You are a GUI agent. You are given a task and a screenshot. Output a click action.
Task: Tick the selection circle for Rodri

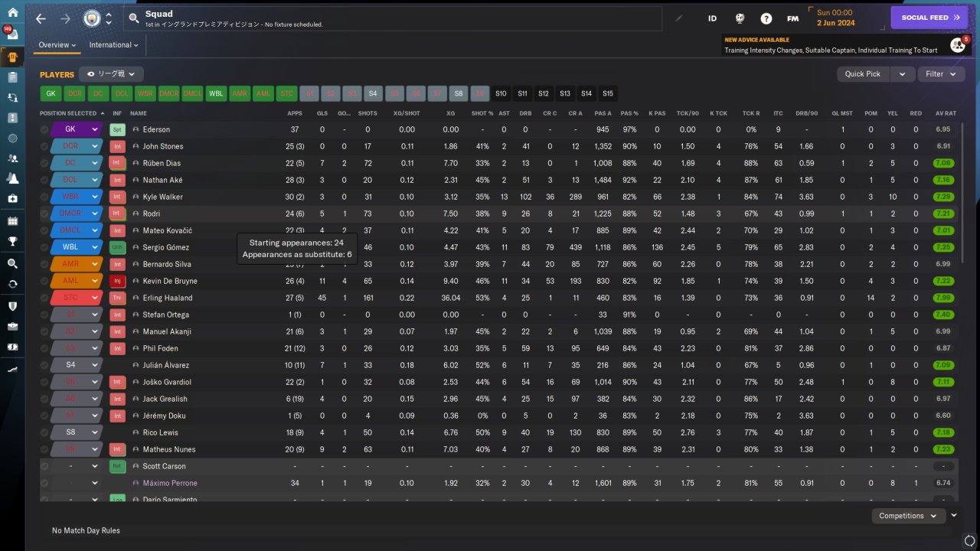coord(44,214)
